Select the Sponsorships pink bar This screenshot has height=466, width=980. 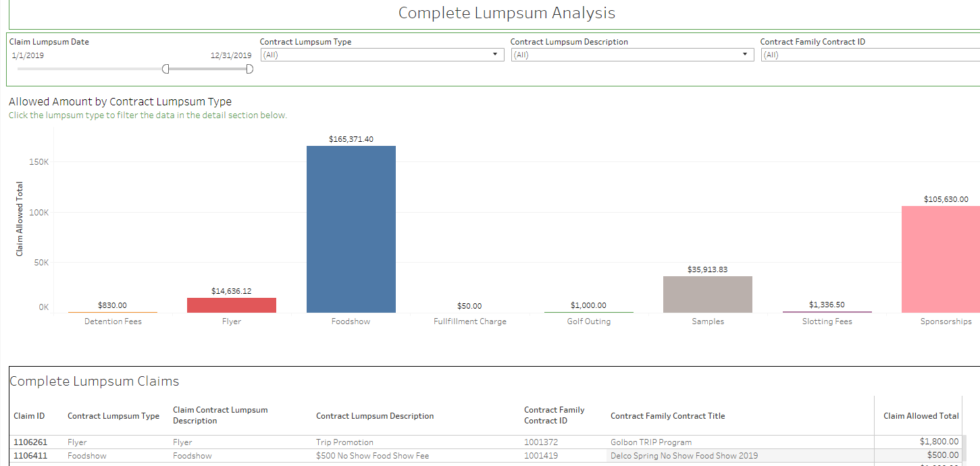[940, 259]
